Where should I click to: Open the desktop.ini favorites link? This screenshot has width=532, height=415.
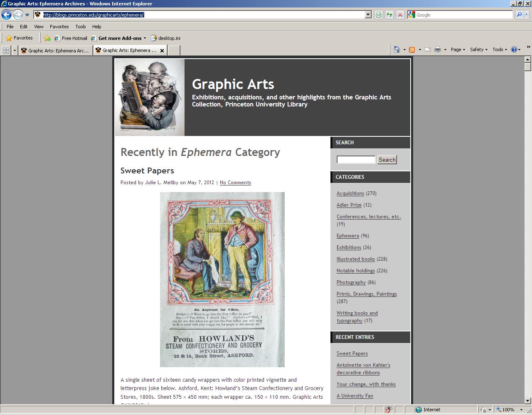165,38
